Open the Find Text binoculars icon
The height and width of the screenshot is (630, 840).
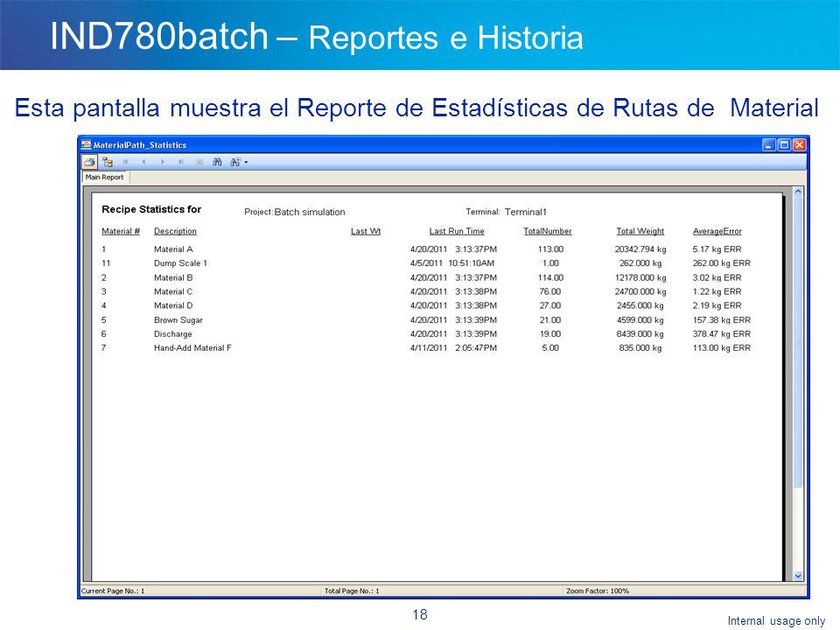point(217,162)
